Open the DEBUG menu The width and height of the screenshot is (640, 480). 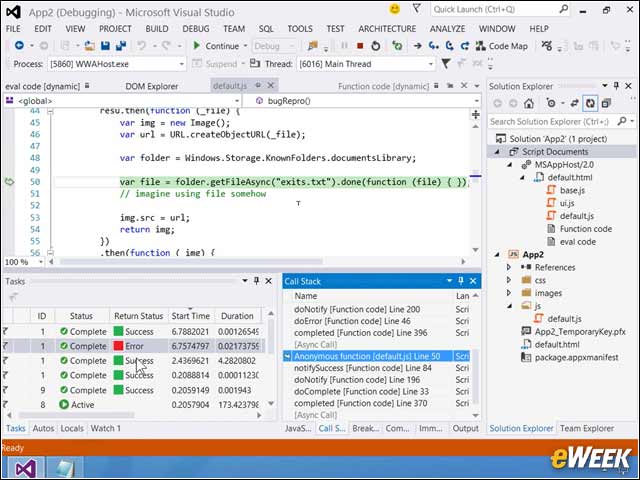click(196, 29)
